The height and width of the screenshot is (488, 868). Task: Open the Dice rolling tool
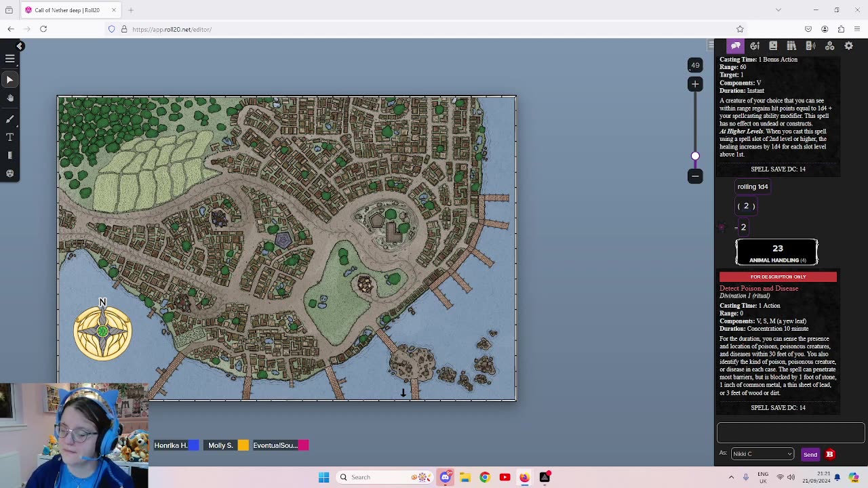click(10, 174)
